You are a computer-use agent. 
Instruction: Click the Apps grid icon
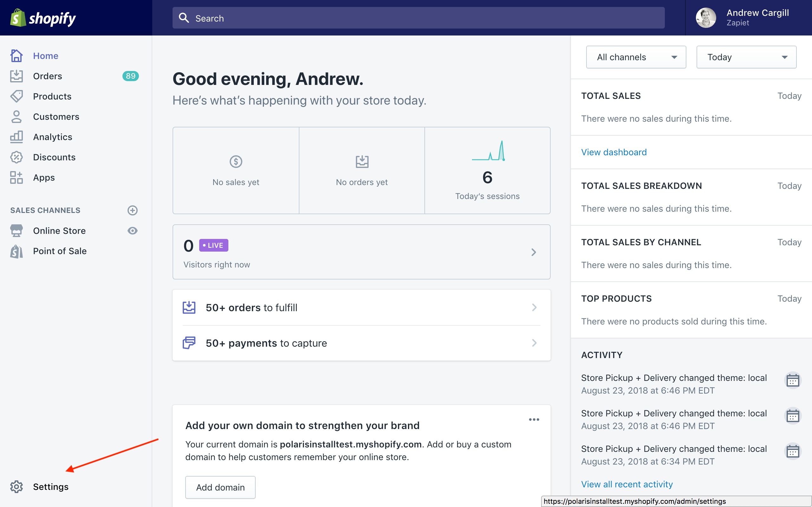tap(16, 177)
